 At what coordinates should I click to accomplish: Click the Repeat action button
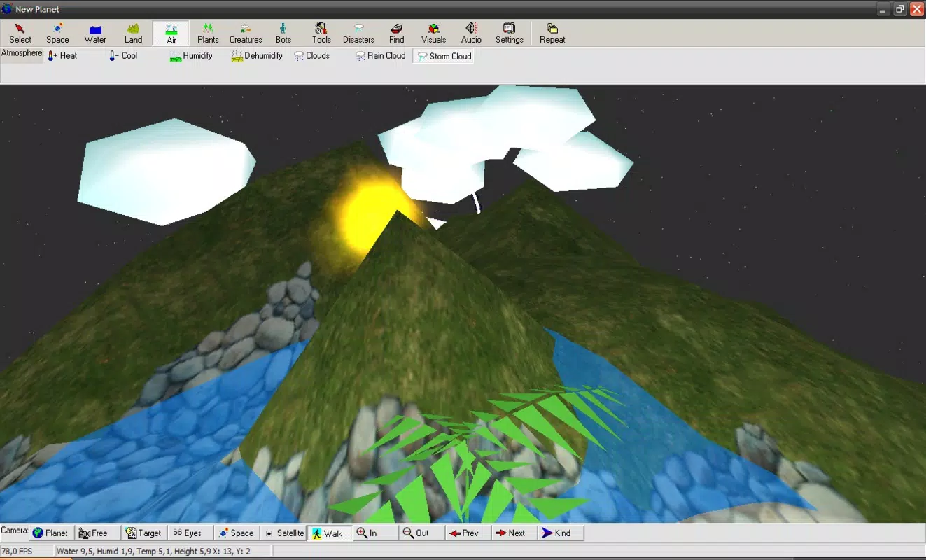coord(552,34)
